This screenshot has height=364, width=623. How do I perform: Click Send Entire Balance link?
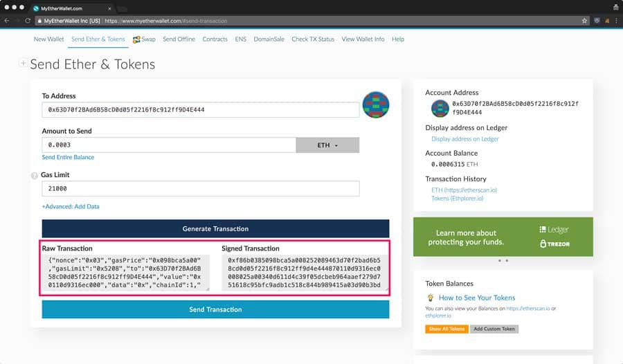[68, 157]
